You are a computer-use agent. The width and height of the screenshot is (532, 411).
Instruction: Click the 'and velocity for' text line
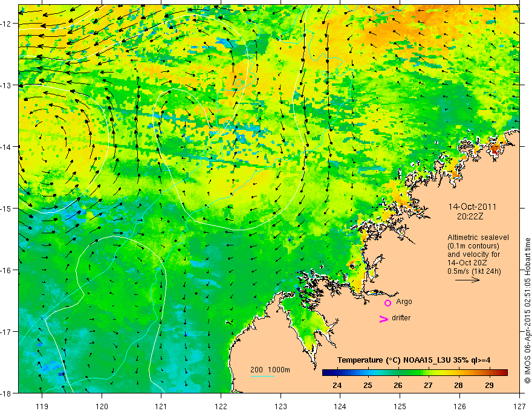(473, 254)
